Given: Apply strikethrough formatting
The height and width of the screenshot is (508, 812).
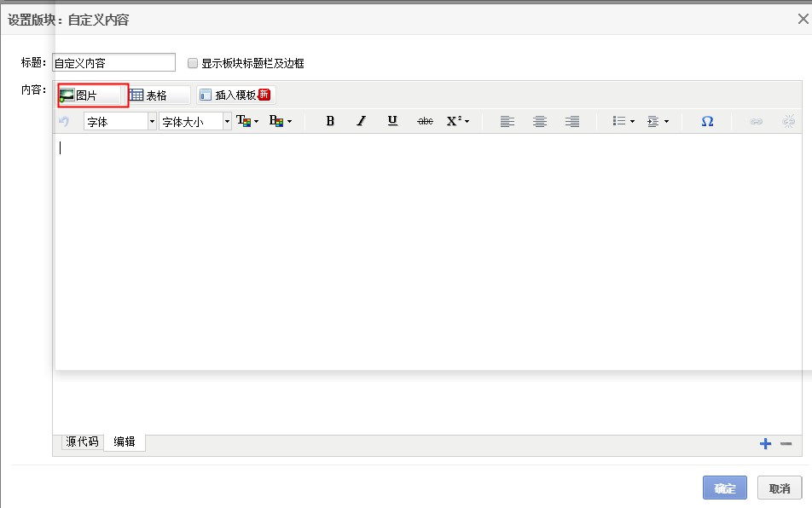Looking at the screenshot, I should pos(425,121).
